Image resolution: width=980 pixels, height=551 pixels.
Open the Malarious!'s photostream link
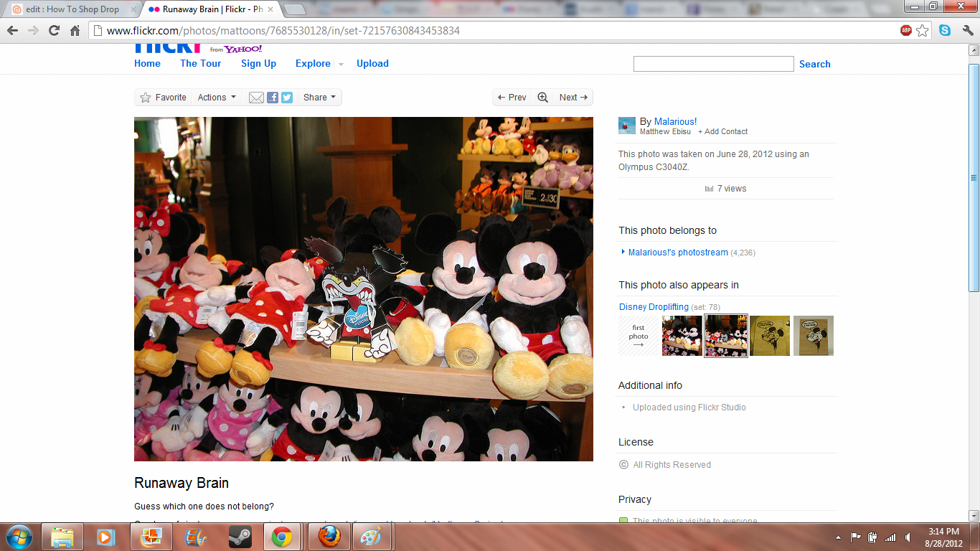click(x=678, y=253)
